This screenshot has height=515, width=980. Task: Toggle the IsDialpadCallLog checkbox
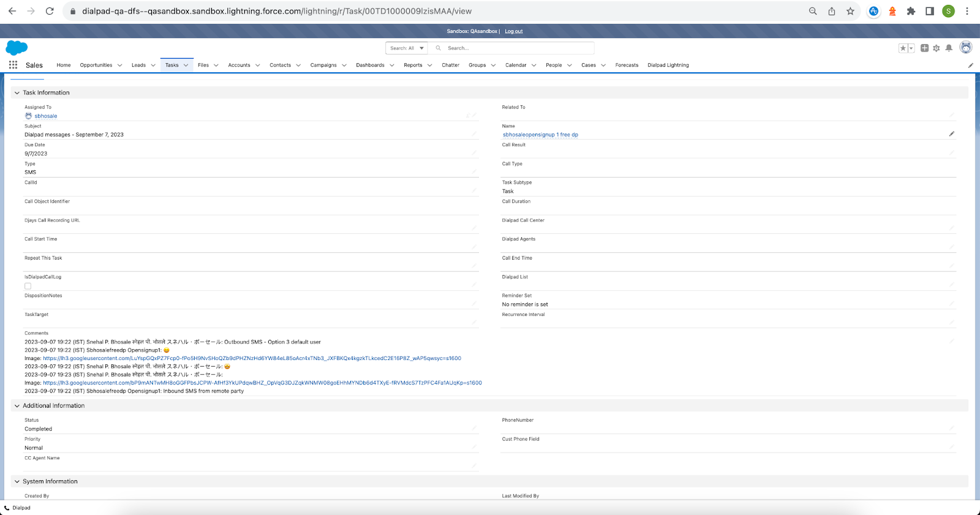28,286
